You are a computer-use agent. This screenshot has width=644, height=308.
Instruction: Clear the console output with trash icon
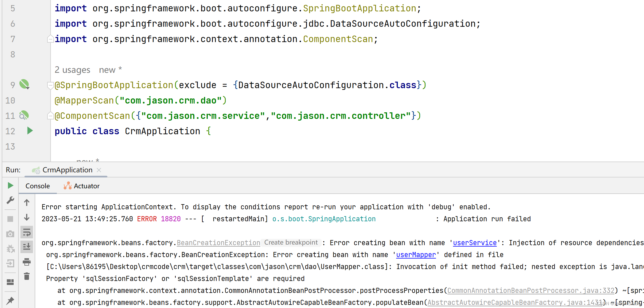[27, 276]
